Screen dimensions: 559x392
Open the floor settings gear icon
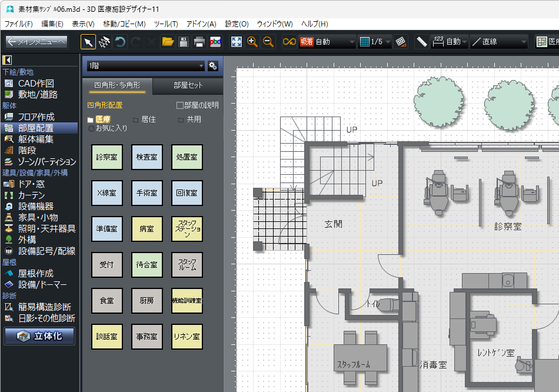213,66
